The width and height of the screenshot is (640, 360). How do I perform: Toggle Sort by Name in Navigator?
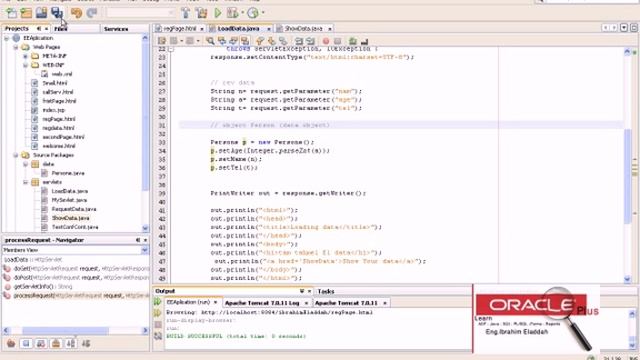point(71,344)
